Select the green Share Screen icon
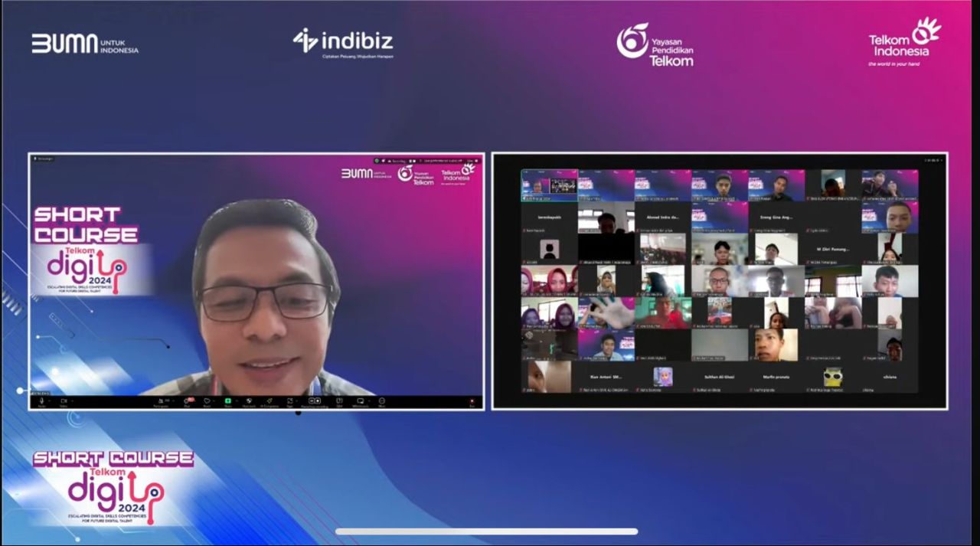 227,401
